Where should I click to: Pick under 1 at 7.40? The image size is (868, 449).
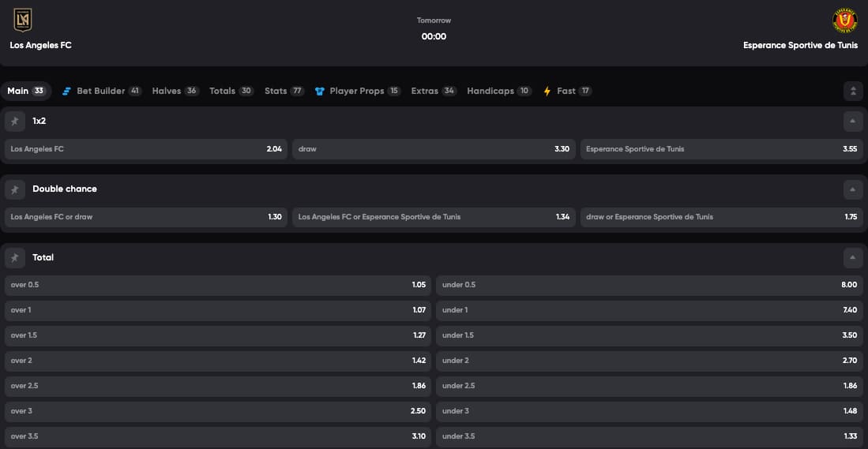tap(650, 311)
